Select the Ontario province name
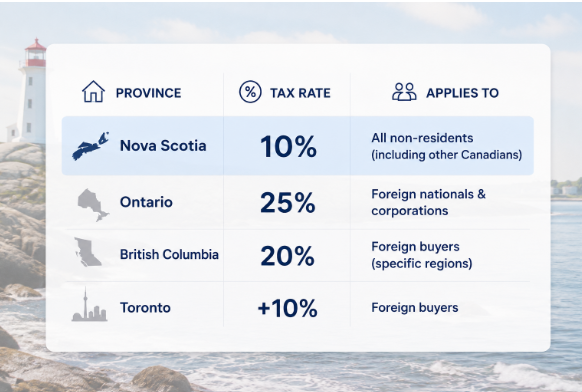 point(146,202)
